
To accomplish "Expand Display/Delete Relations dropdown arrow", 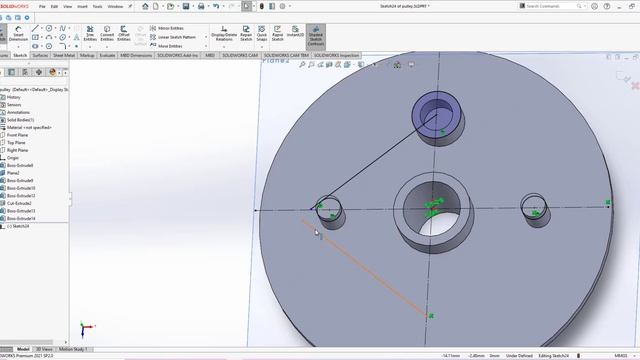I will (x=224, y=47).
